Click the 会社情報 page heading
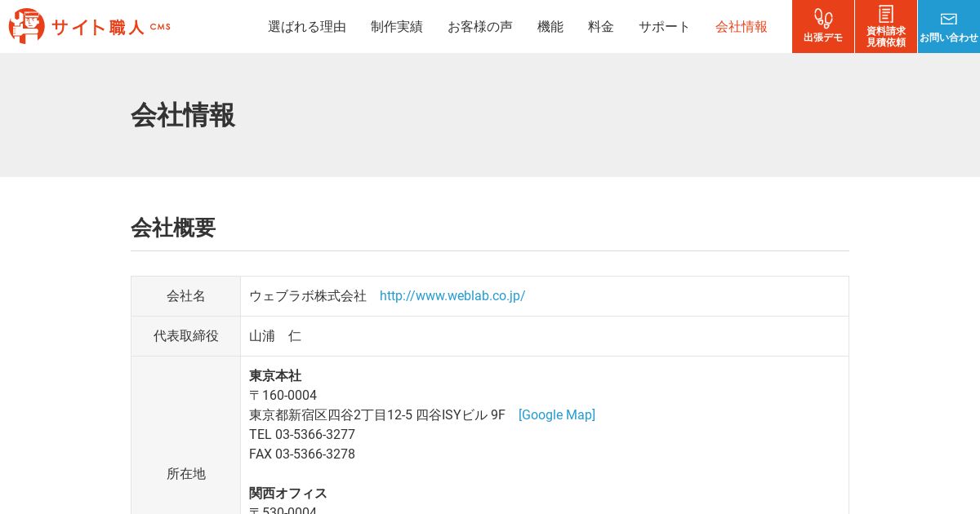Image resolution: width=980 pixels, height=514 pixels. (183, 115)
